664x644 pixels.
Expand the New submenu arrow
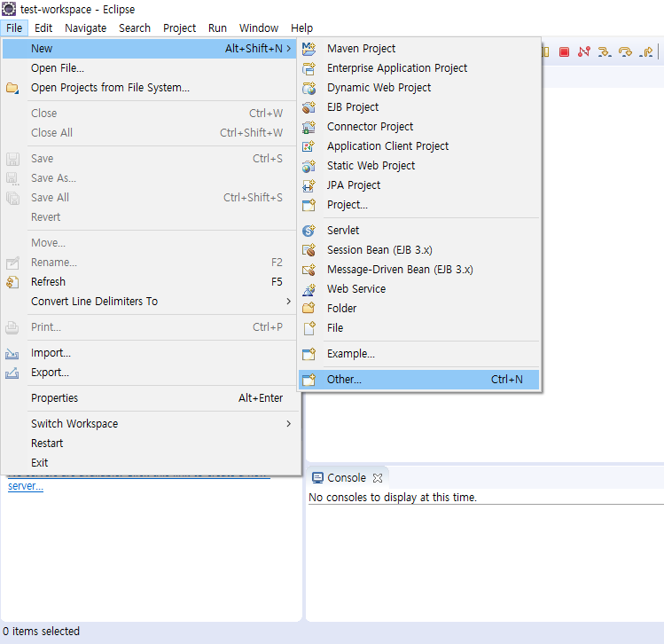[x=289, y=48]
